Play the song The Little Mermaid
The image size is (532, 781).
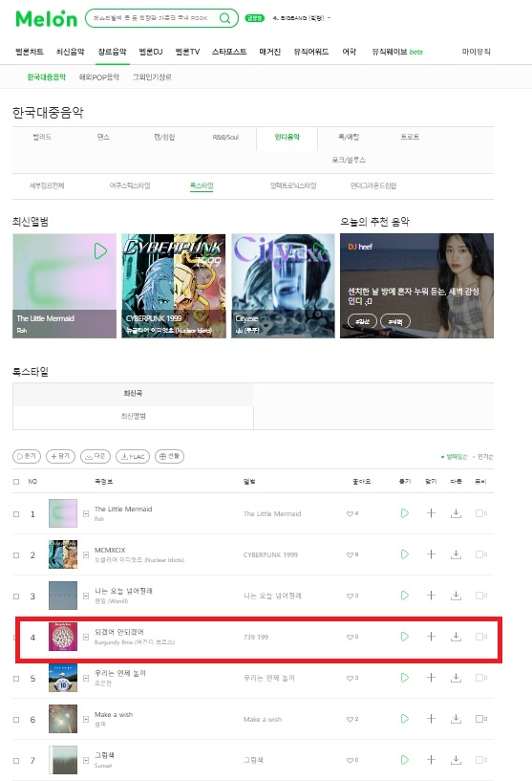pos(405,513)
